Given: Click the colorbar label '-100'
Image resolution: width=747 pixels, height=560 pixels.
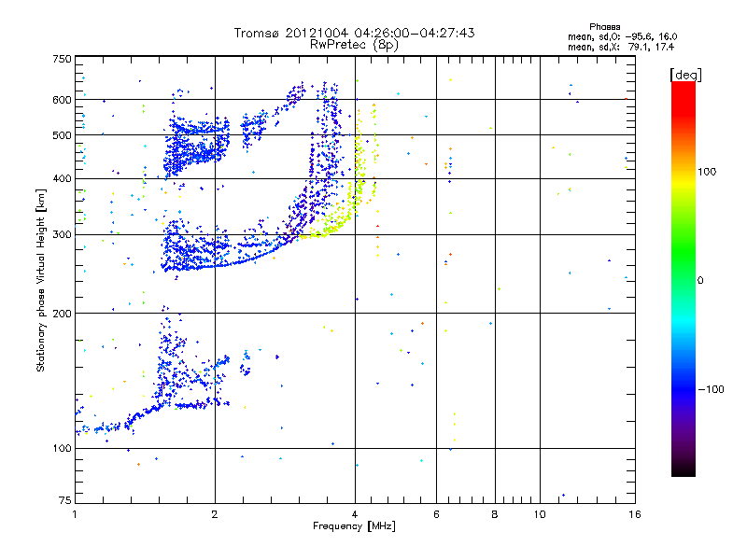Looking at the screenshot, I should 711,389.
